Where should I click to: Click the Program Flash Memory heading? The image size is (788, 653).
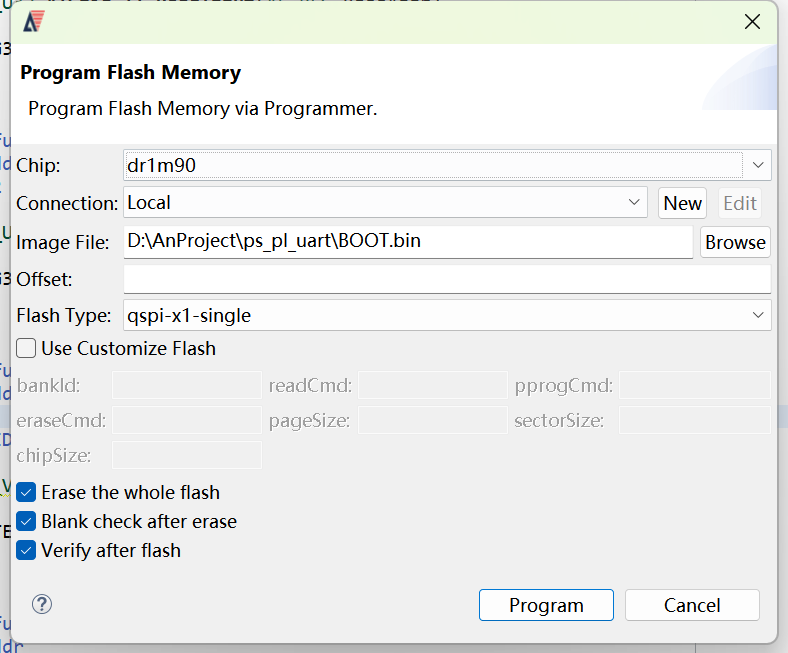click(x=131, y=73)
